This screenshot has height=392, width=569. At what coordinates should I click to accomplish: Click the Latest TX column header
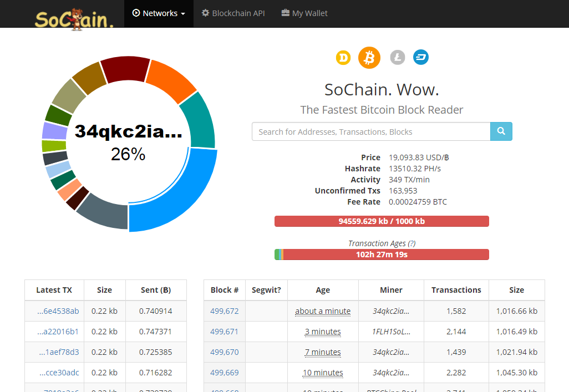point(54,290)
